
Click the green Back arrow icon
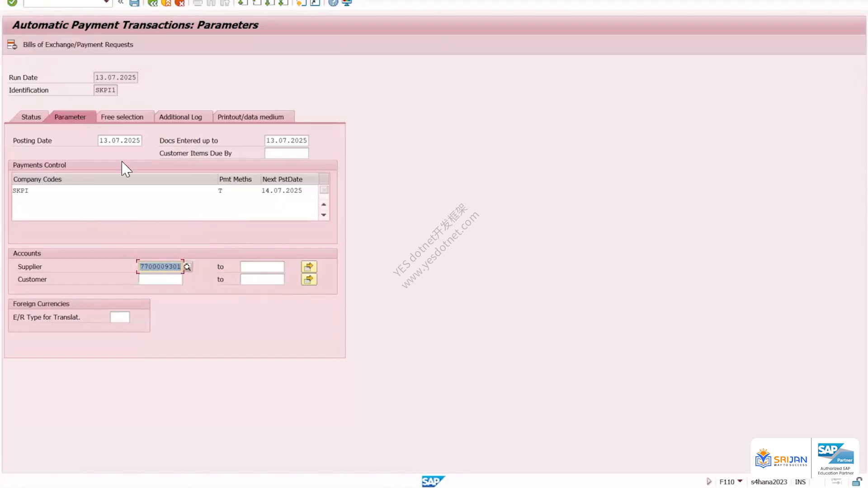click(153, 3)
